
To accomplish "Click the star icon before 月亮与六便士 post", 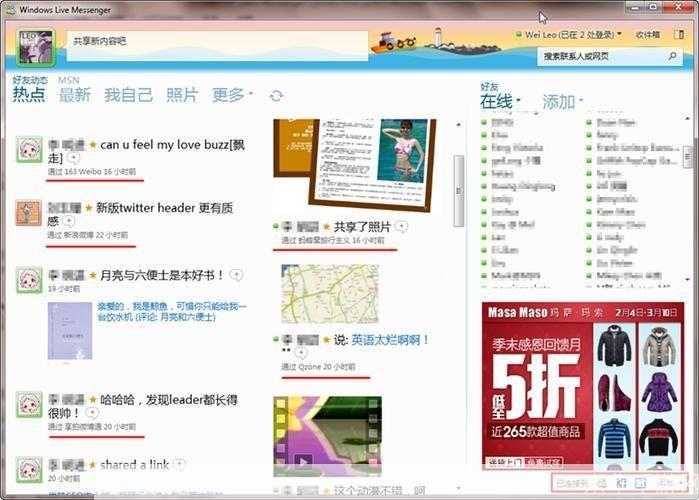I will pos(93,274).
